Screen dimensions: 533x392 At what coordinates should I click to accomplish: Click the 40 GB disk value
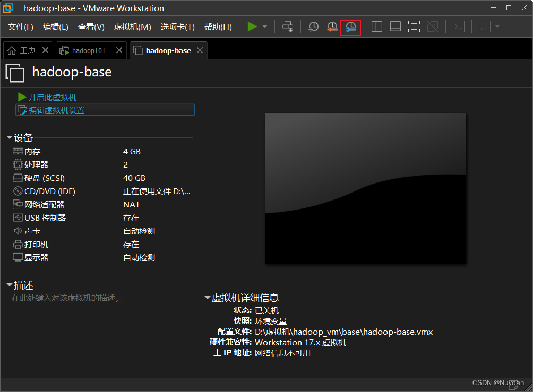134,178
